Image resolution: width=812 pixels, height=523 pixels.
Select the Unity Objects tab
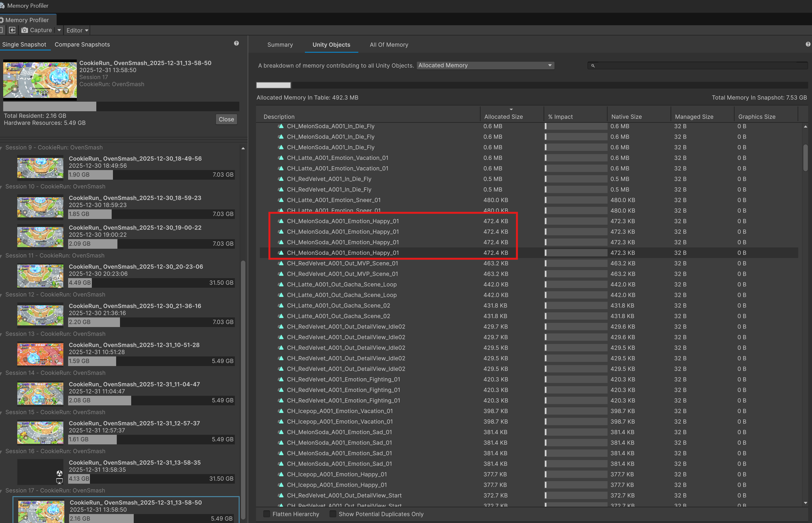[x=331, y=45]
